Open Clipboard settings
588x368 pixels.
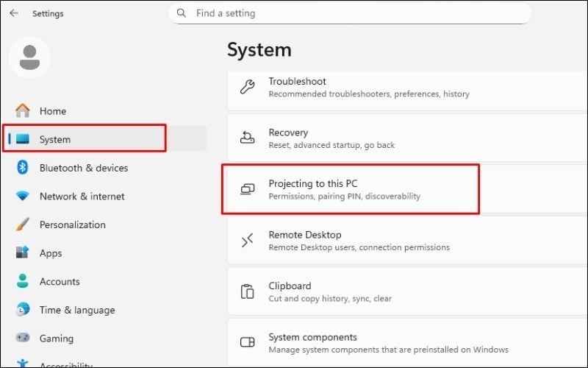click(x=408, y=291)
